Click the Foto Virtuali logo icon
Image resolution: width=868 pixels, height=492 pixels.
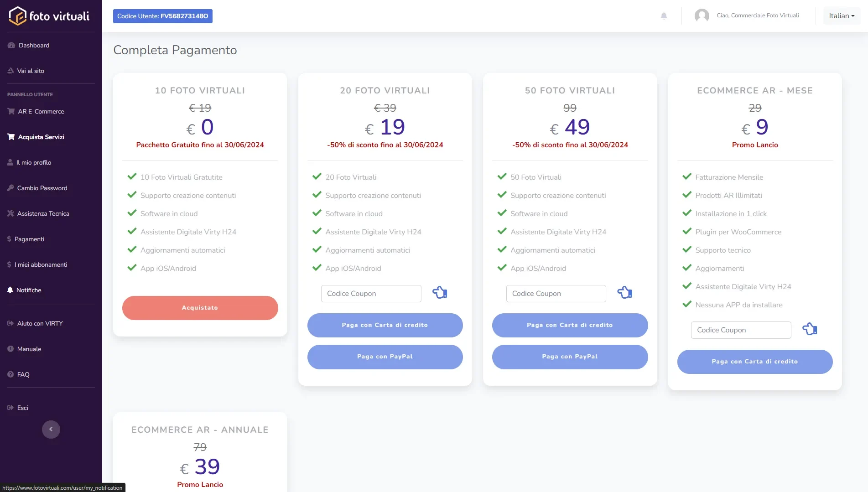[x=17, y=16]
